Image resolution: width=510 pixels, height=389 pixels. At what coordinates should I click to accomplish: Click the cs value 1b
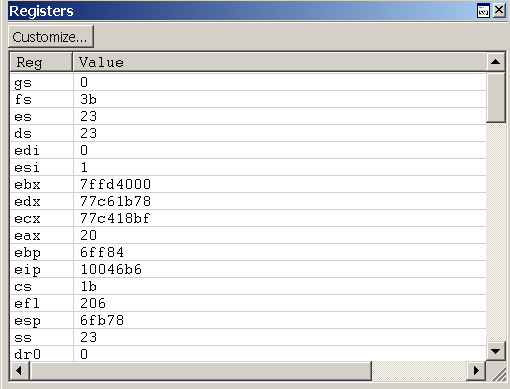click(x=88, y=286)
